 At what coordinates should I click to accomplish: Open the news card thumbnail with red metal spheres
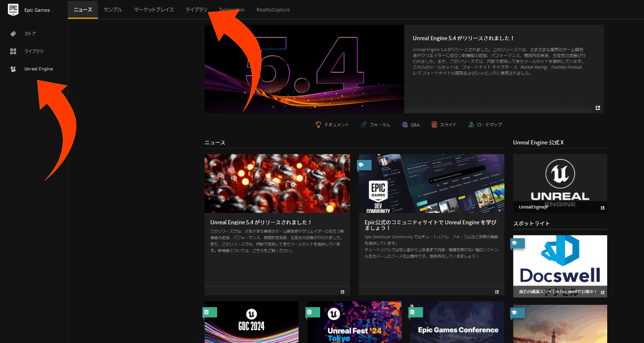(277, 183)
